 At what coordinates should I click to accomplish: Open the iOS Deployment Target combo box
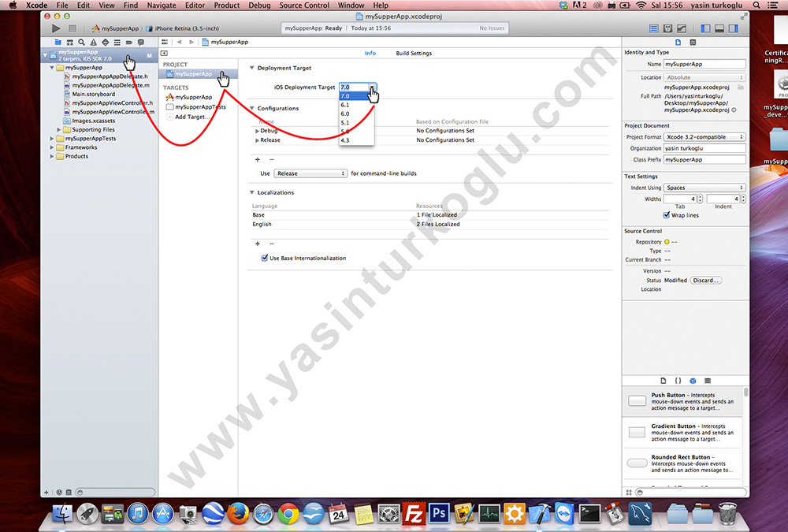[373, 87]
